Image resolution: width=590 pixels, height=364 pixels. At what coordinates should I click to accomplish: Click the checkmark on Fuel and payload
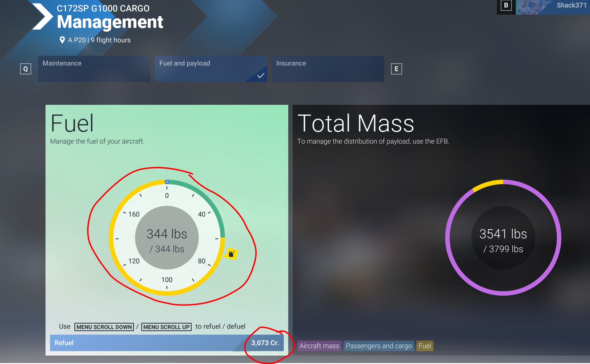261,76
